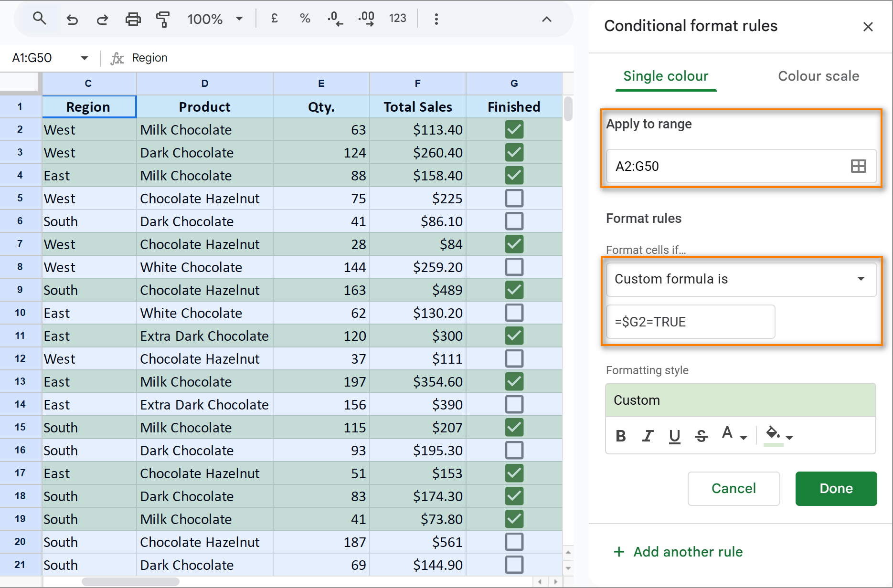The image size is (893, 588).
Task: Format as currency with pound icon
Action: click(274, 19)
